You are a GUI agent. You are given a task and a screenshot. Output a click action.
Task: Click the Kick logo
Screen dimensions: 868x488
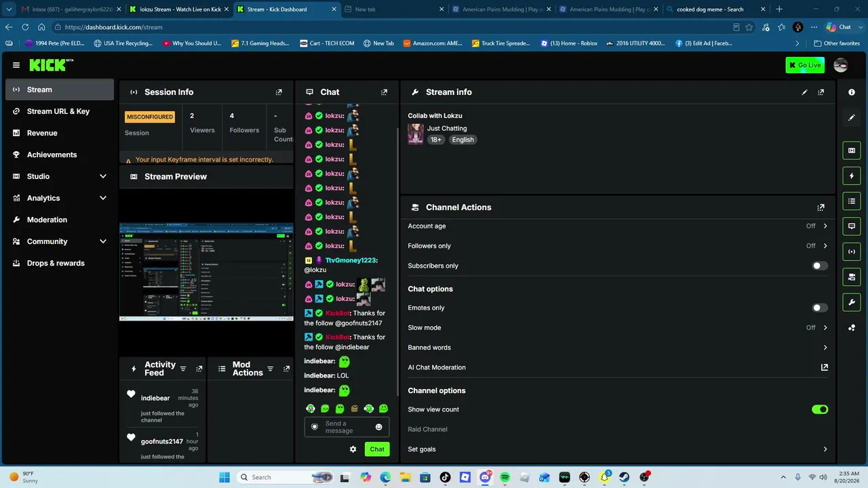coord(51,65)
